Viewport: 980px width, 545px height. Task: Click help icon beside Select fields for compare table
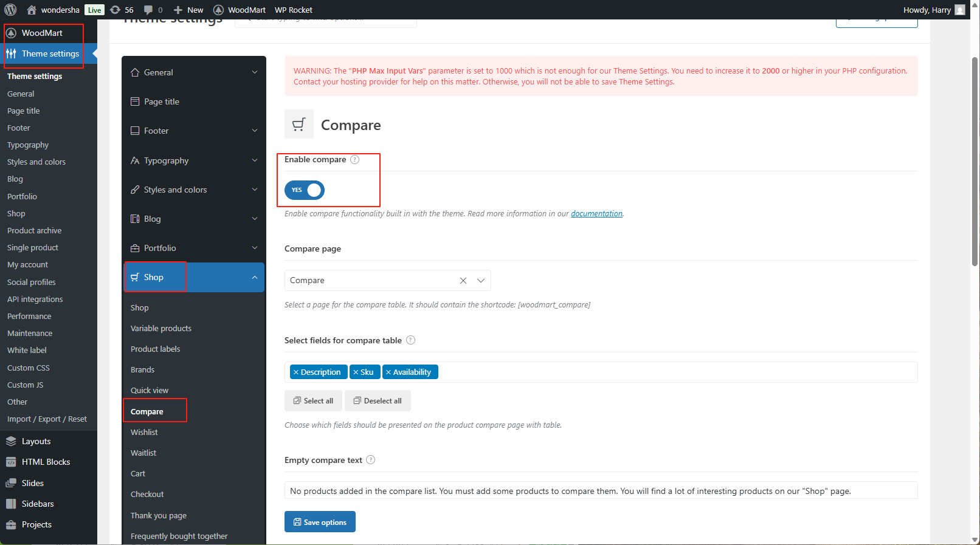click(411, 340)
